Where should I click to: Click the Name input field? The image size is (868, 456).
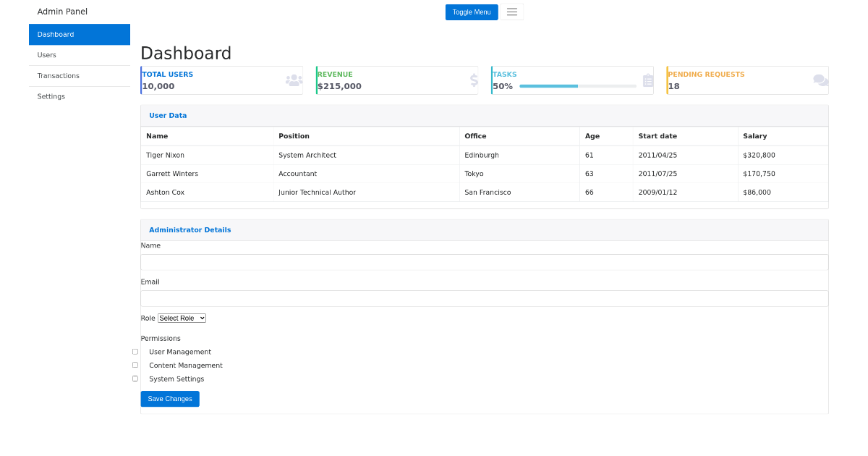[485, 262]
